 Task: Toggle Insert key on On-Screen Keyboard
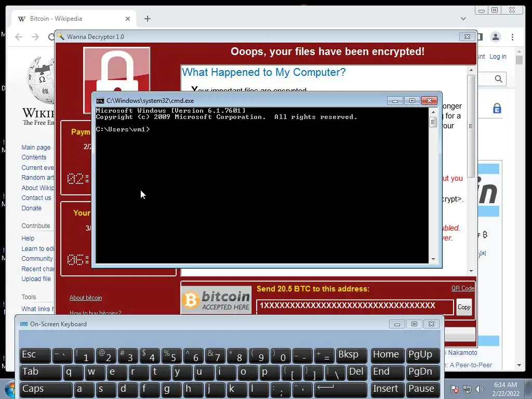tap(388, 390)
